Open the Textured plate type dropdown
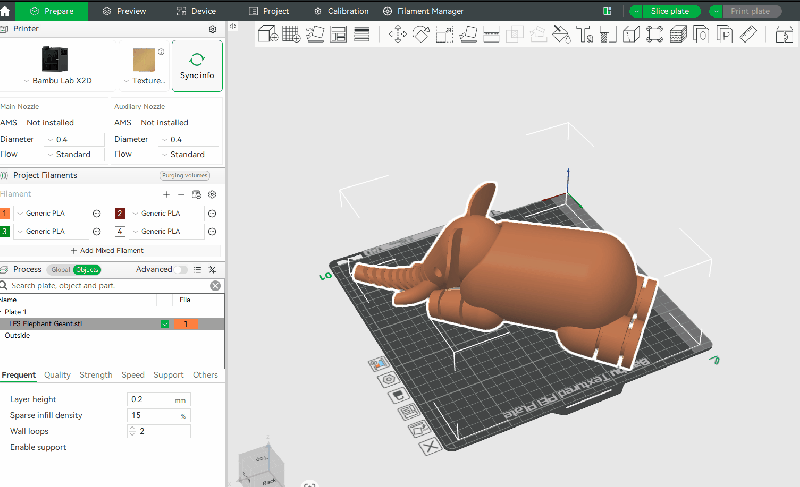Screen dimensions: 800x487 145,81
